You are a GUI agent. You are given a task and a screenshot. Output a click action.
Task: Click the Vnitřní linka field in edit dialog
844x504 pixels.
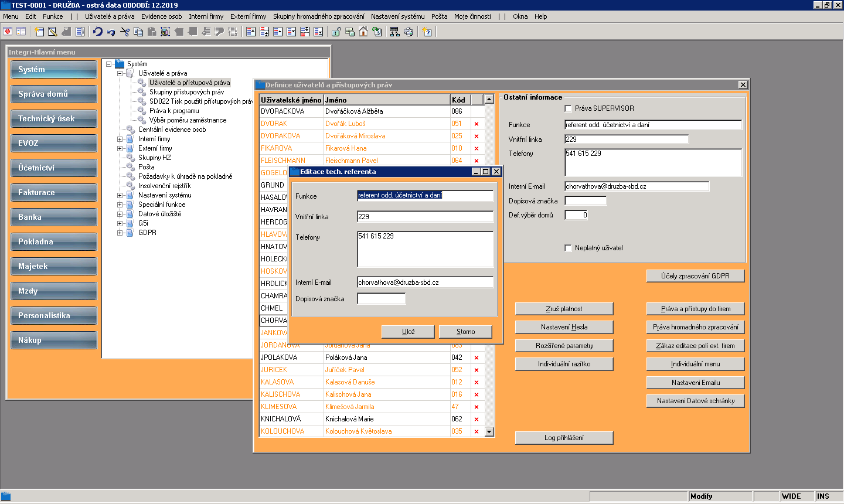(x=425, y=217)
